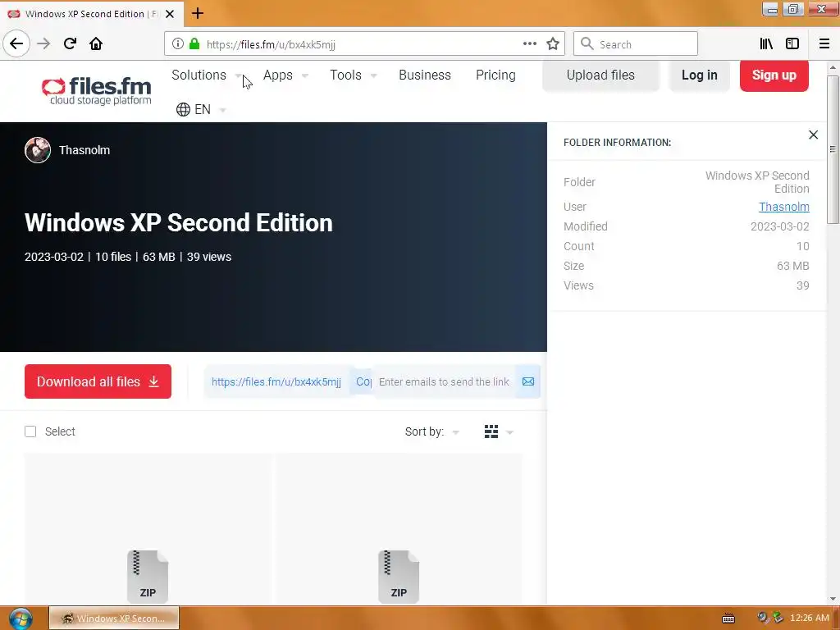Image resolution: width=840 pixels, height=630 pixels.
Task: Click the Upload files button
Action: (600, 75)
